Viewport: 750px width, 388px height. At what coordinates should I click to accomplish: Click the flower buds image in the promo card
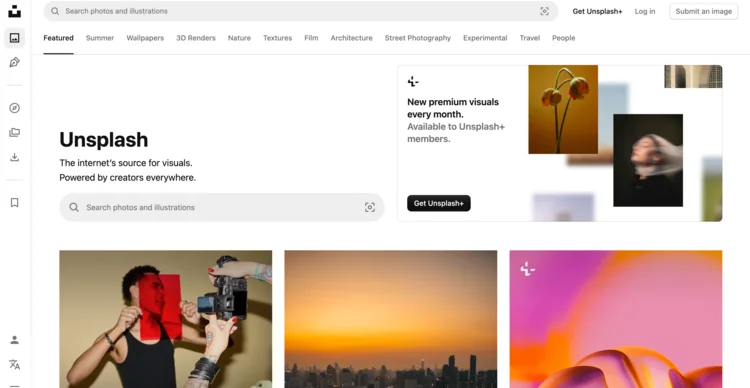click(x=563, y=110)
